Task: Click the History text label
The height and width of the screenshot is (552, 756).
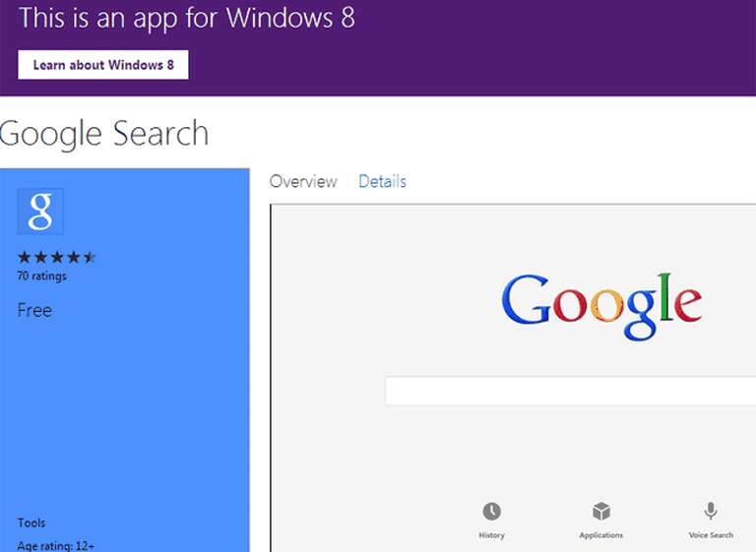Action: tap(491, 535)
